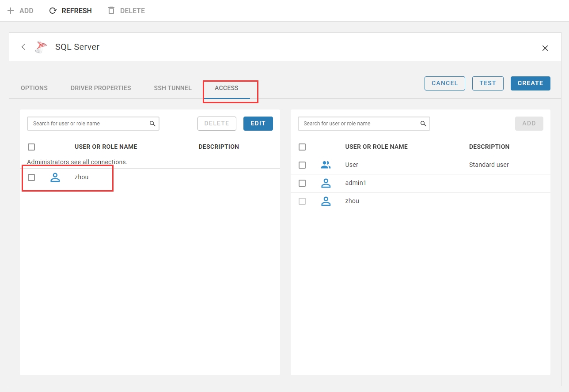
Task: Click the admin1 user icon
Action: 326,183
